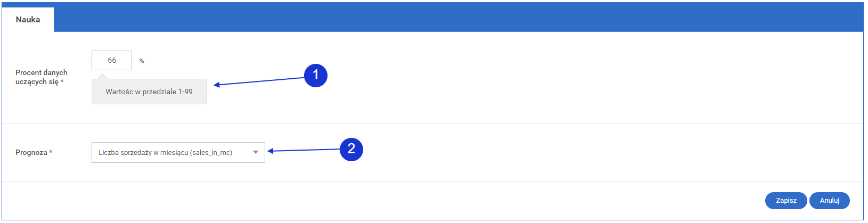The height and width of the screenshot is (223, 868).
Task: Click the 'Procent danych uczących się' label
Action: click(40, 77)
